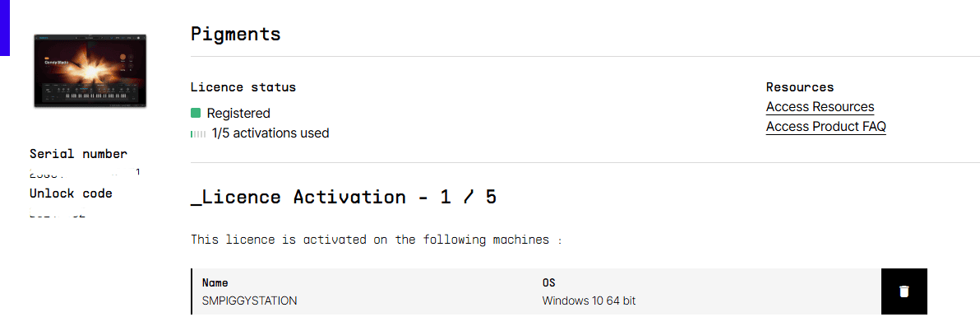Click the 1/5 activations used text
The height and width of the screenshot is (331, 980).
pyautogui.click(x=270, y=133)
